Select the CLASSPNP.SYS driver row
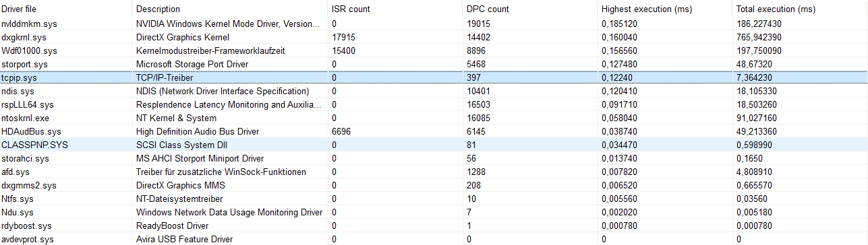Screen dimensions: 868x245 click(x=434, y=145)
